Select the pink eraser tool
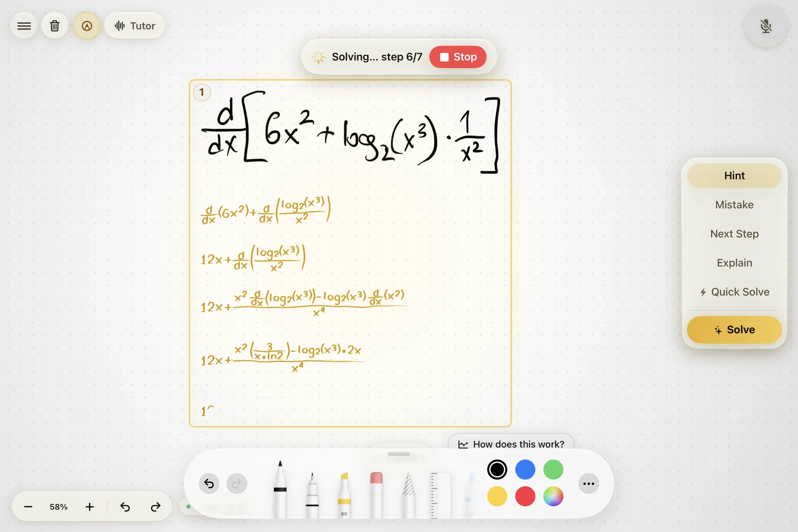The image size is (798, 532). click(376, 495)
